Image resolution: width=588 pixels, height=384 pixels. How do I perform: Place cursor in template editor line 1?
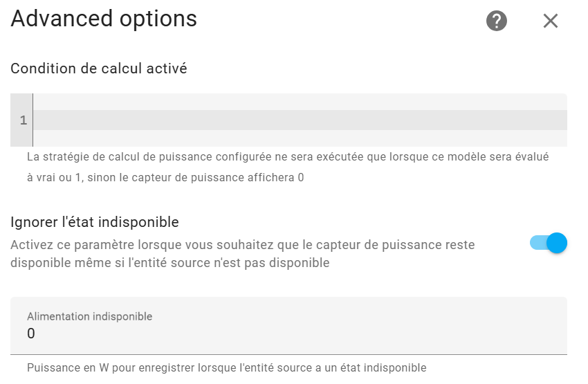coord(300,120)
